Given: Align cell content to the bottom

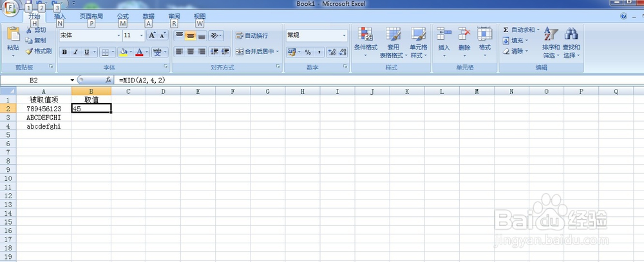Looking at the screenshot, I should coord(201,35).
